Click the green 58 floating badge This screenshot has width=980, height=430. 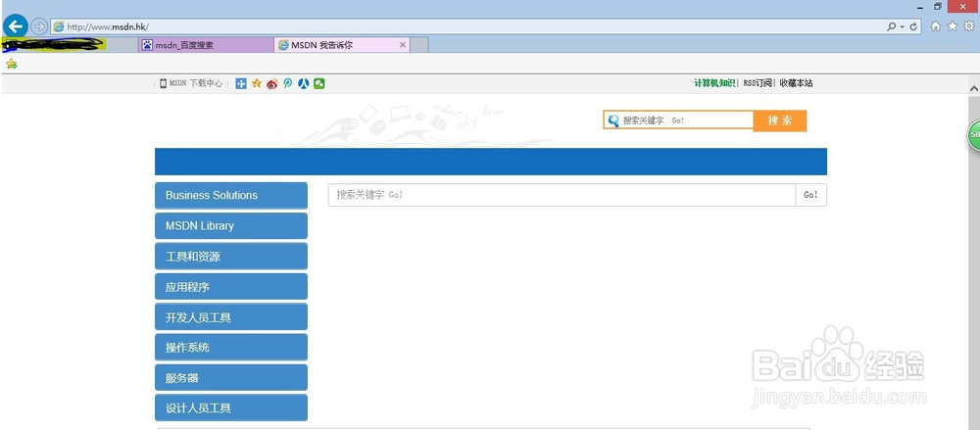[974, 134]
